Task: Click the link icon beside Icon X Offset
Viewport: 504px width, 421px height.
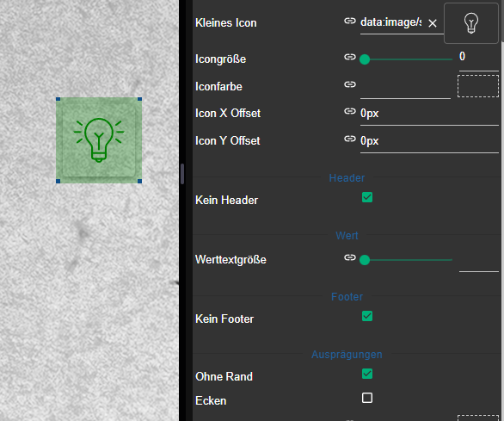Action: pyautogui.click(x=350, y=111)
